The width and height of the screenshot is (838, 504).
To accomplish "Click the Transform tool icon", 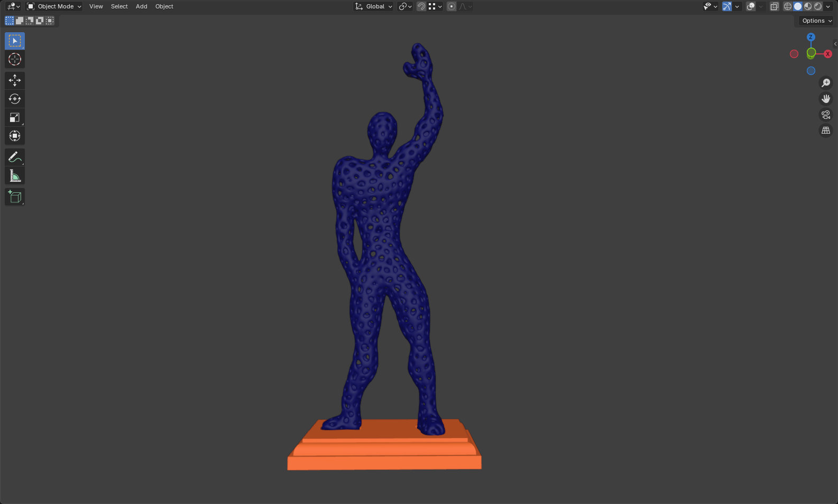I will pyautogui.click(x=15, y=136).
